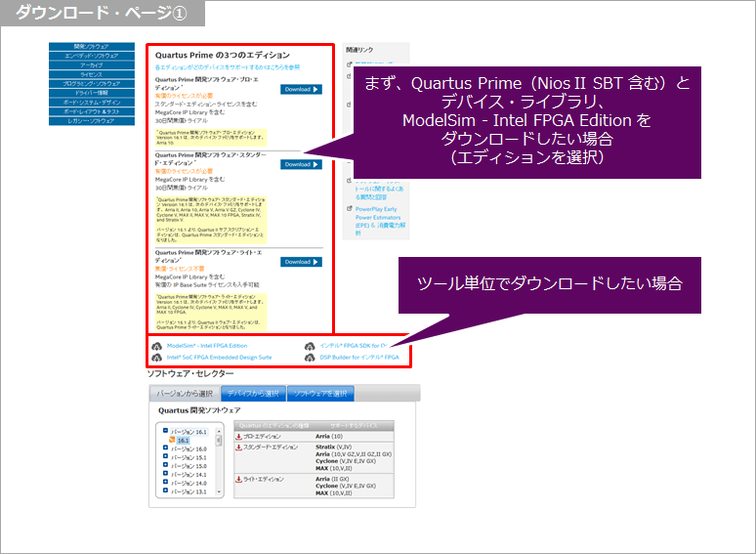Click 'Arria (10)' device cell in Pro row
The width and height of the screenshot is (756, 554).
(329, 437)
